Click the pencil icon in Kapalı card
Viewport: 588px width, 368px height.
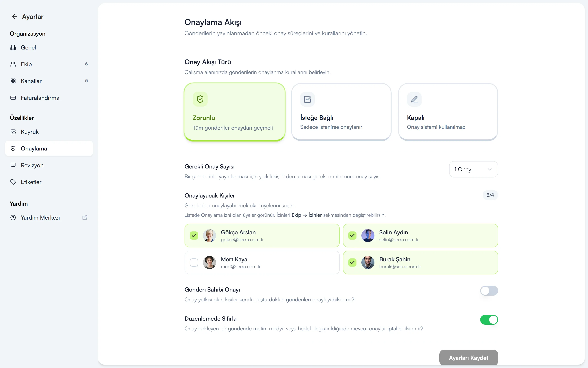(414, 99)
